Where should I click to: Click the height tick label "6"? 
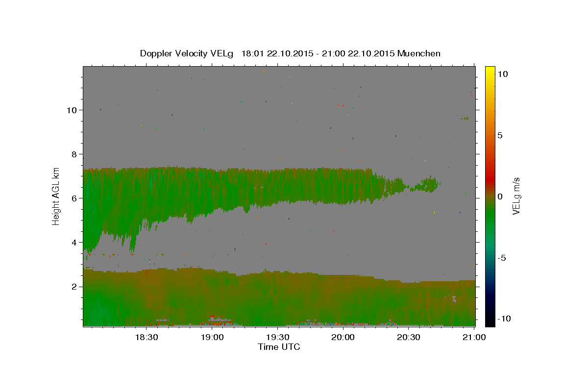[73, 198]
